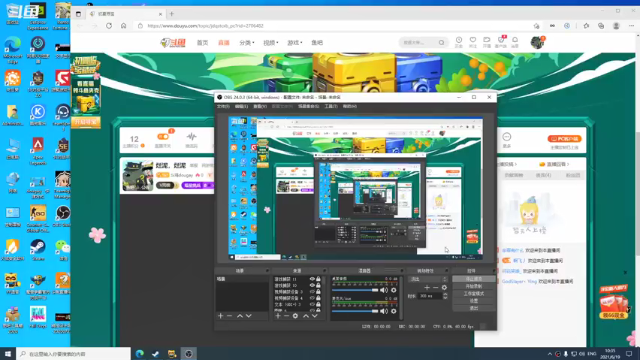Go to Douyu 首页 home link

pyautogui.click(x=202, y=42)
